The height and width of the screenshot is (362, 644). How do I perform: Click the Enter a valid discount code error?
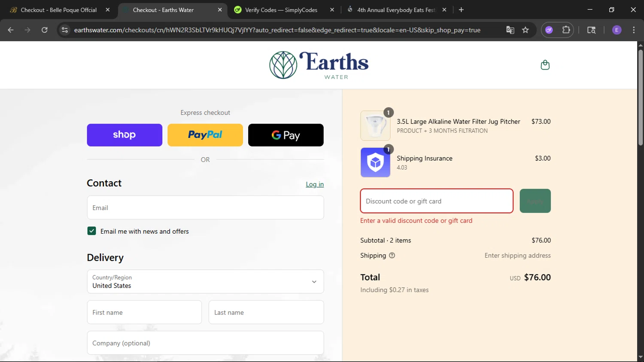pos(416,221)
